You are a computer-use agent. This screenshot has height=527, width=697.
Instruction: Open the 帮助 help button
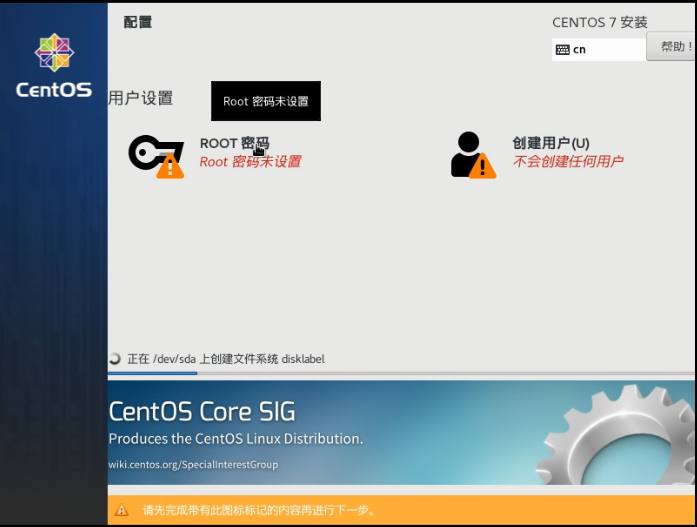tap(672, 46)
